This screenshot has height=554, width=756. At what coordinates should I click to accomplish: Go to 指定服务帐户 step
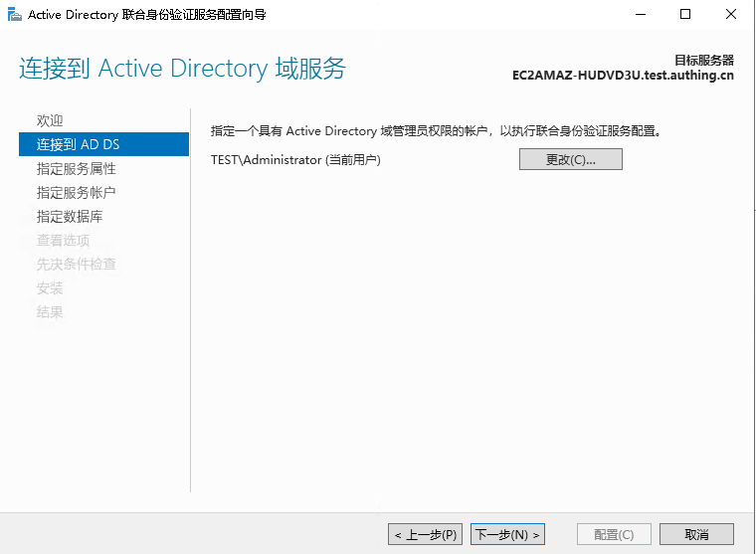coord(77,192)
